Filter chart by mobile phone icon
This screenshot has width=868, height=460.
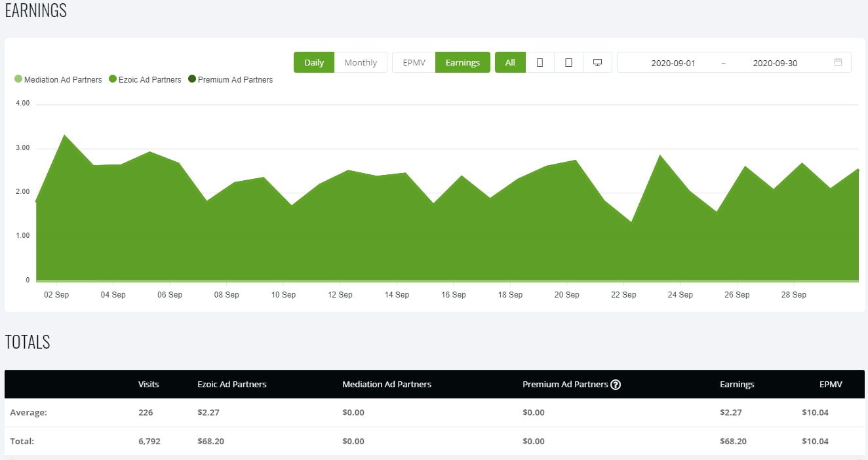(x=540, y=62)
